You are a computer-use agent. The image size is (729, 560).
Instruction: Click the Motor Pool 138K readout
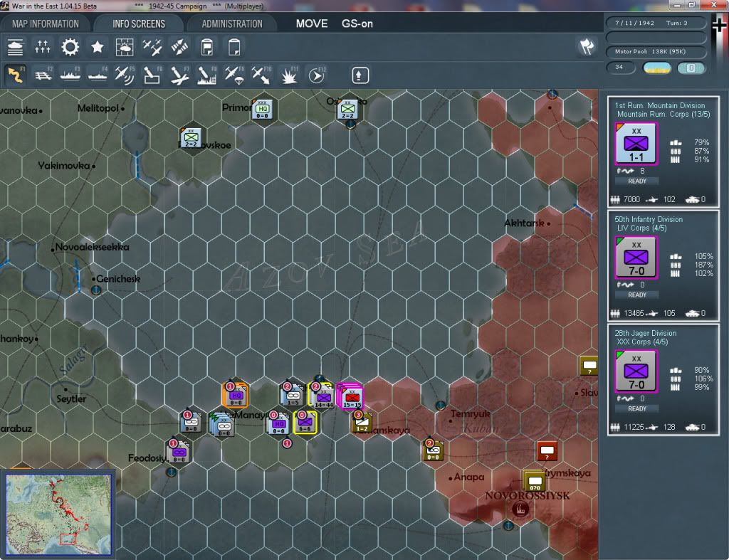(656, 51)
